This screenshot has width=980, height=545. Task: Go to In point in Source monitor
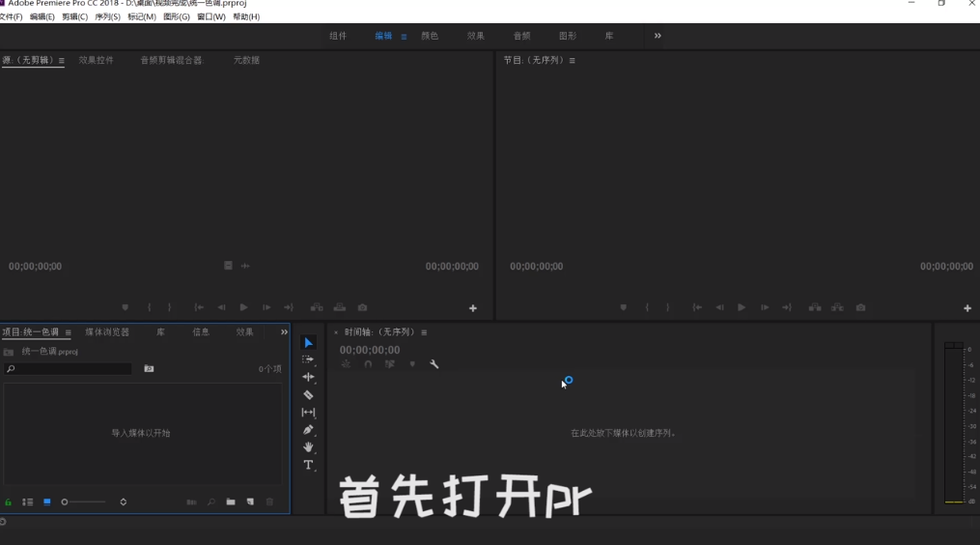[199, 307]
